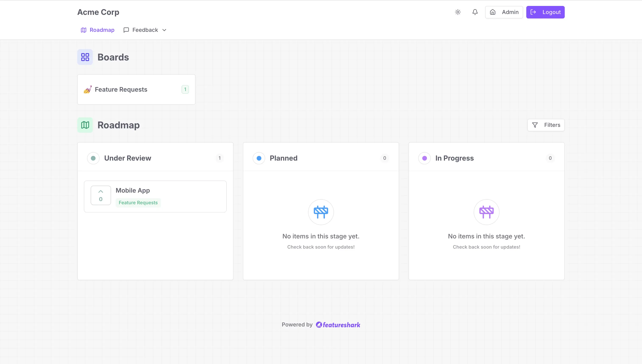Open the Feature Requests board card
The image size is (642, 364).
(136, 89)
